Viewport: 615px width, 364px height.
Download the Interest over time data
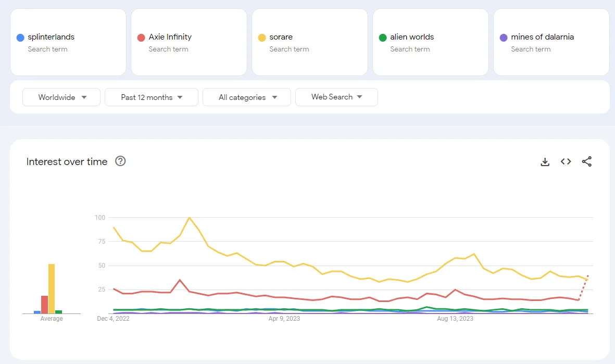545,161
